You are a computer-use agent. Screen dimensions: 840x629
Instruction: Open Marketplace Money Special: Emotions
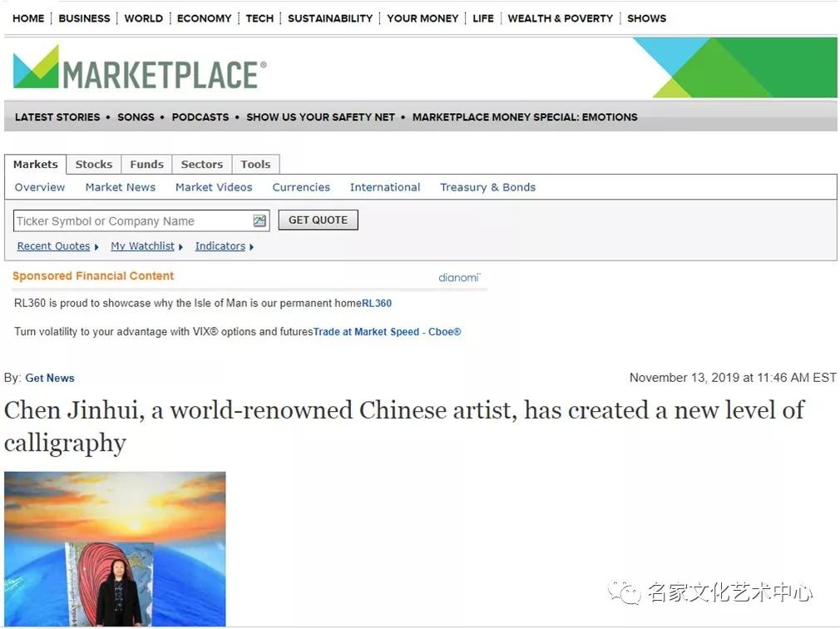[525, 116]
